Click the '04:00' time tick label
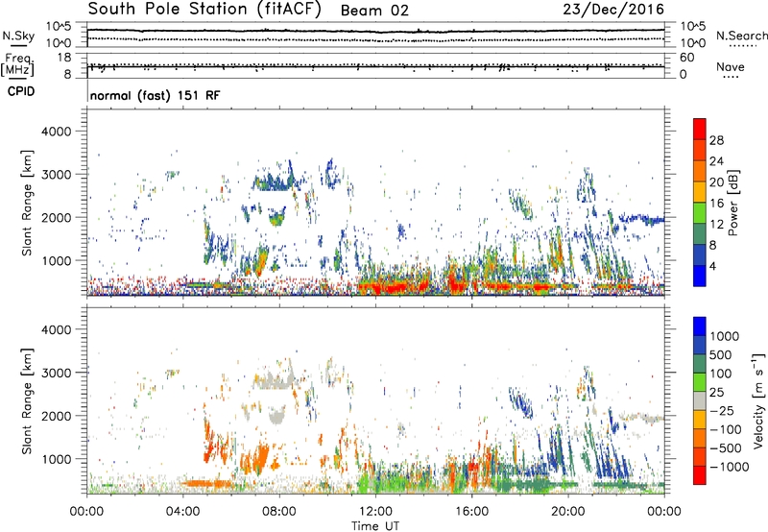Screen dimensions: 768x532 pos(182,512)
